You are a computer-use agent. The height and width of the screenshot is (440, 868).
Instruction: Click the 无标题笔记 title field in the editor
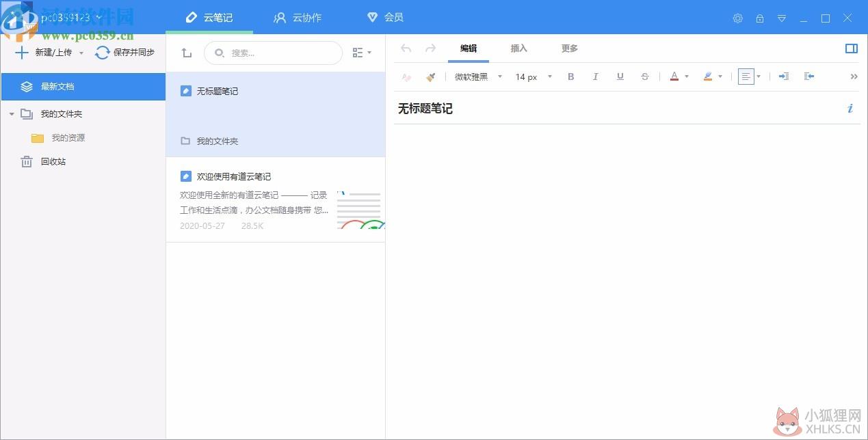point(425,109)
